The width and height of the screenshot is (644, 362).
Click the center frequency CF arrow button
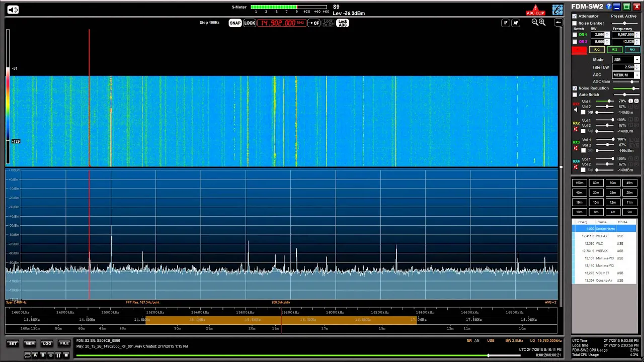point(314,23)
